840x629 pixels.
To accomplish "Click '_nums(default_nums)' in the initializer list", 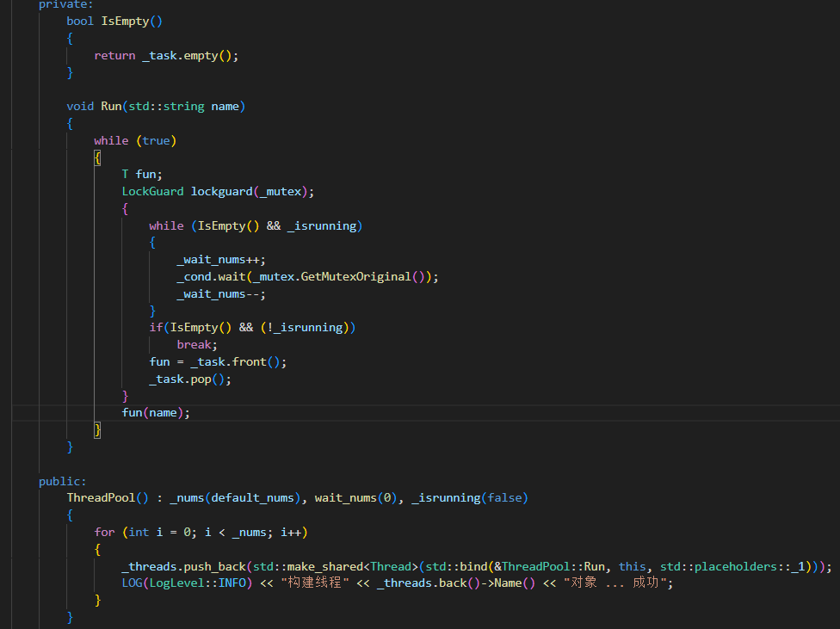I will 235,498.
